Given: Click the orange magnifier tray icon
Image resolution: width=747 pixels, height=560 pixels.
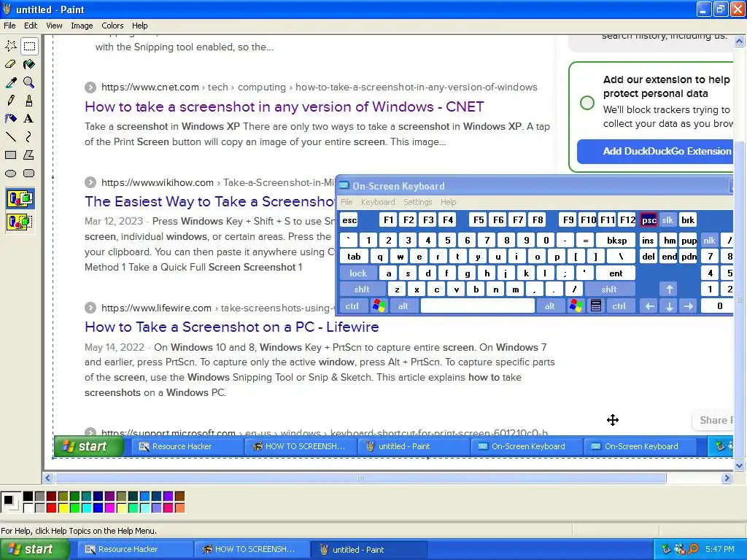Looking at the screenshot, I should [x=693, y=549].
